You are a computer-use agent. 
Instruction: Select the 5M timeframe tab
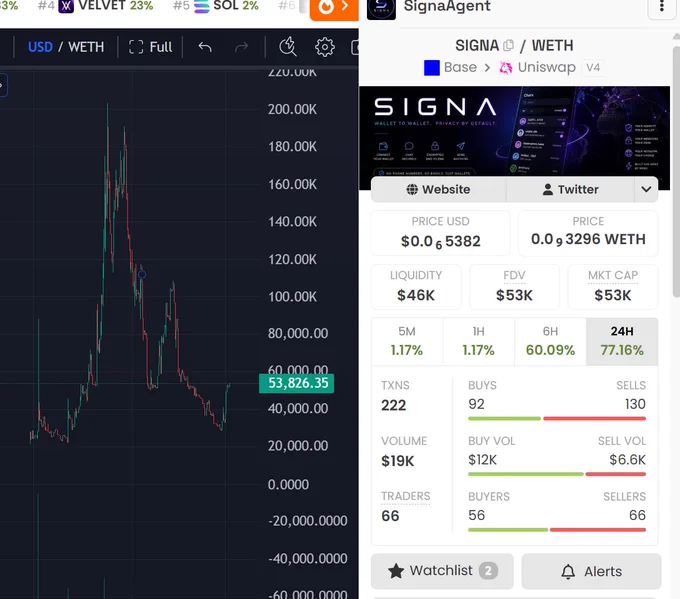[407, 341]
